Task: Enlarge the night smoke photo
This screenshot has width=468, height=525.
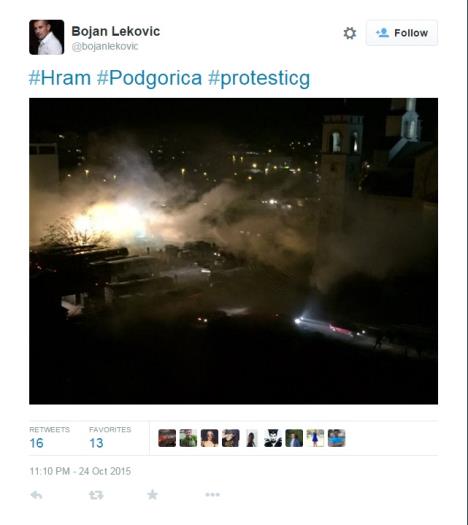Action: coord(233,251)
